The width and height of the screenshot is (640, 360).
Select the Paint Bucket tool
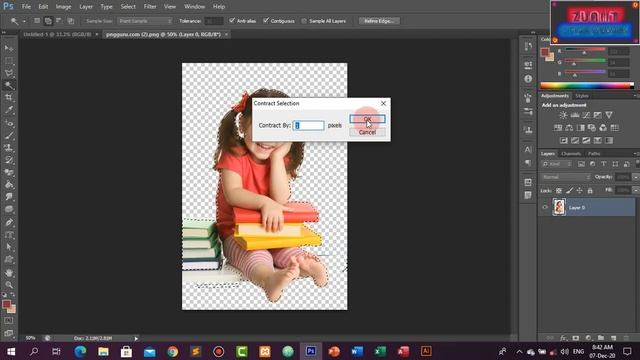(x=9, y=185)
